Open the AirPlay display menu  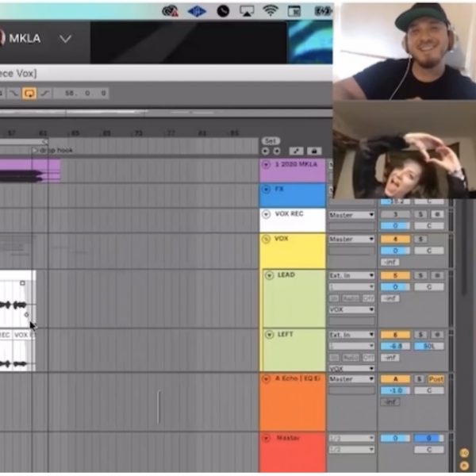[x=247, y=11]
